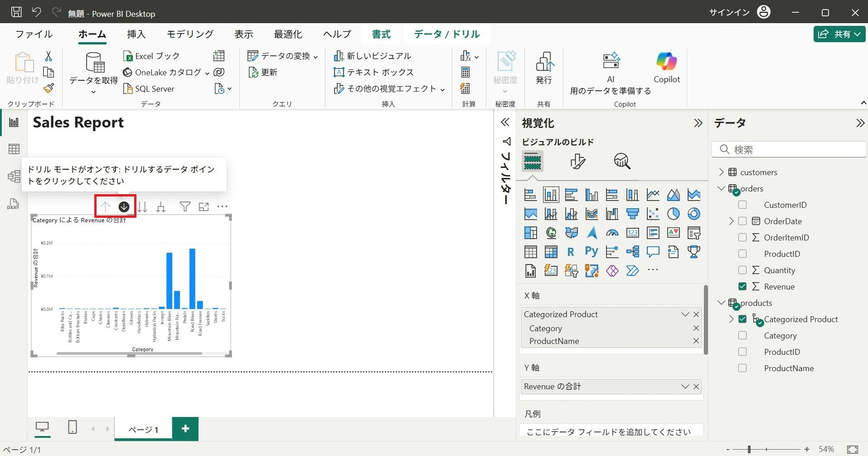Collapse the Data pane
The width and height of the screenshot is (868, 456).
[860, 123]
